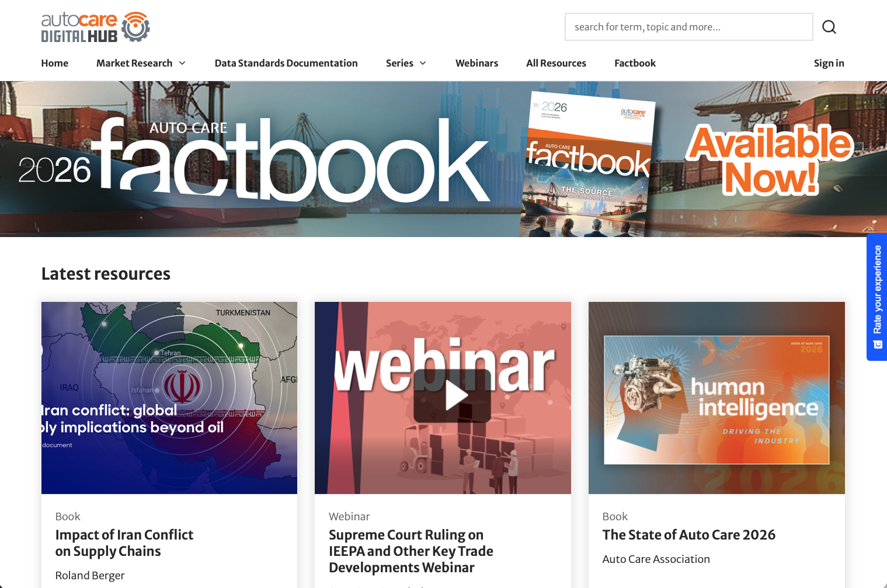Go to the Home menu item
The height and width of the screenshot is (588, 887).
(55, 63)
